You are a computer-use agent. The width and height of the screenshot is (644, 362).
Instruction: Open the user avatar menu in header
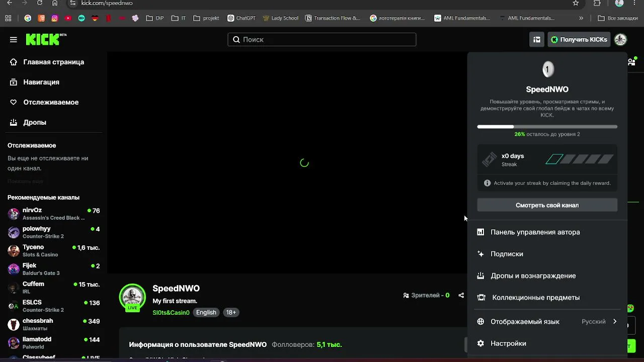(x=620, y=40)
